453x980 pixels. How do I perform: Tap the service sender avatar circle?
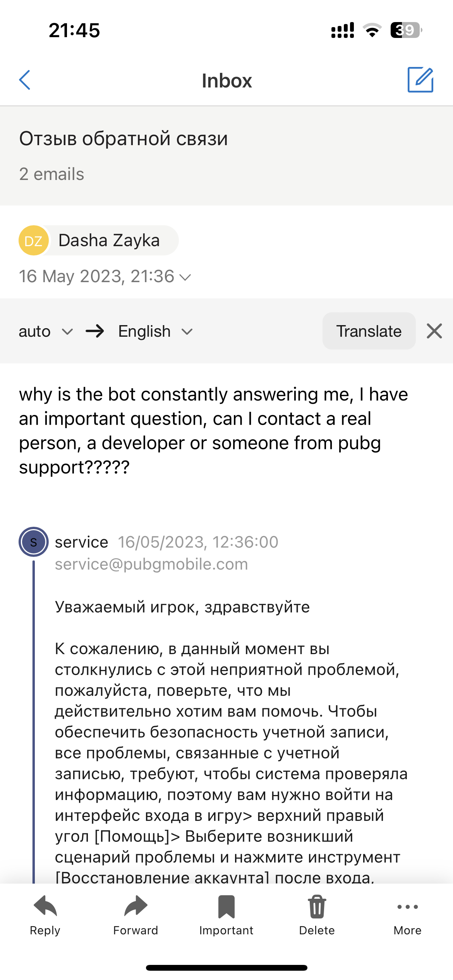[x=34, y=542]
